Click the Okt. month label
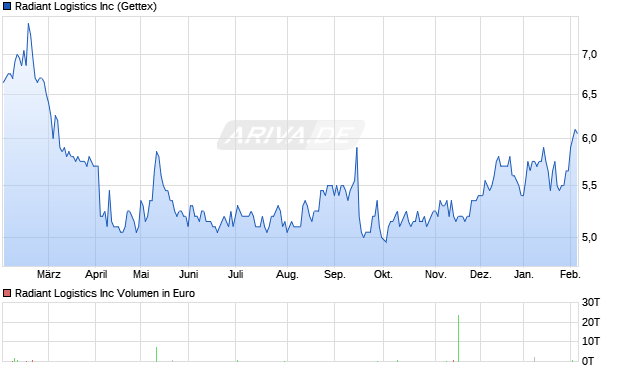Screen dimensions: 620x371 point(383,274)
